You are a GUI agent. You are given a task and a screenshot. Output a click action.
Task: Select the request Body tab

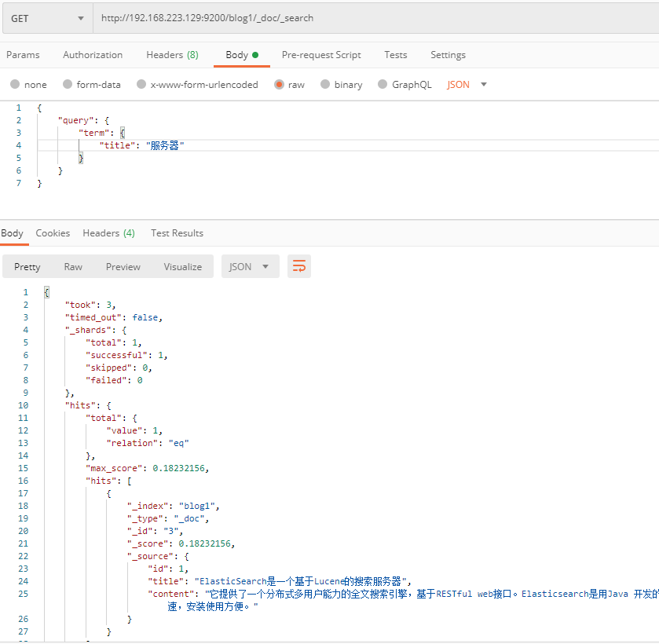(x=242, y=55)
